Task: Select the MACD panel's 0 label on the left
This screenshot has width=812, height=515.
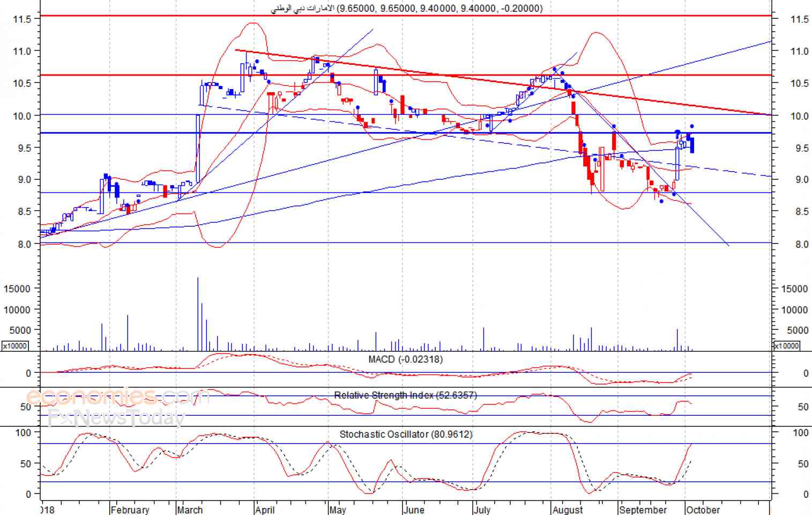Action: coord(28,373)
